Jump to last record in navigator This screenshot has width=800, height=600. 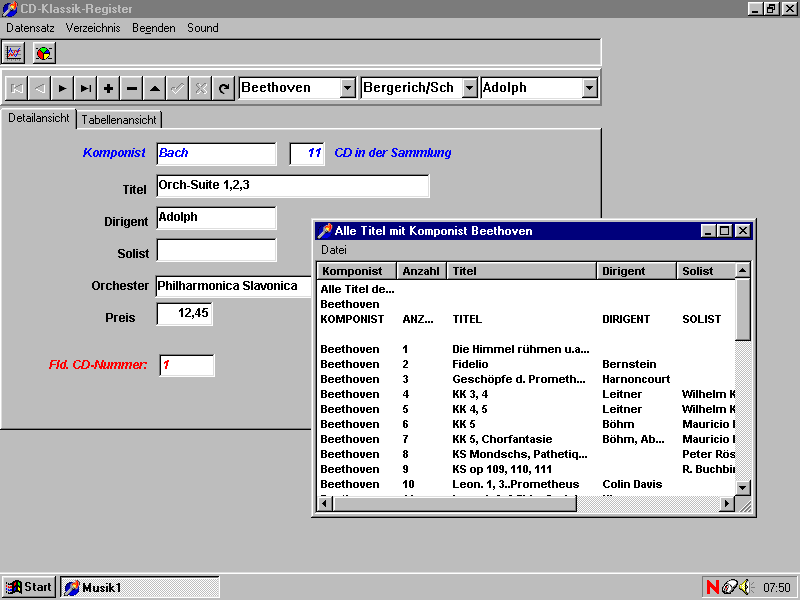click(x=85, y=88)
